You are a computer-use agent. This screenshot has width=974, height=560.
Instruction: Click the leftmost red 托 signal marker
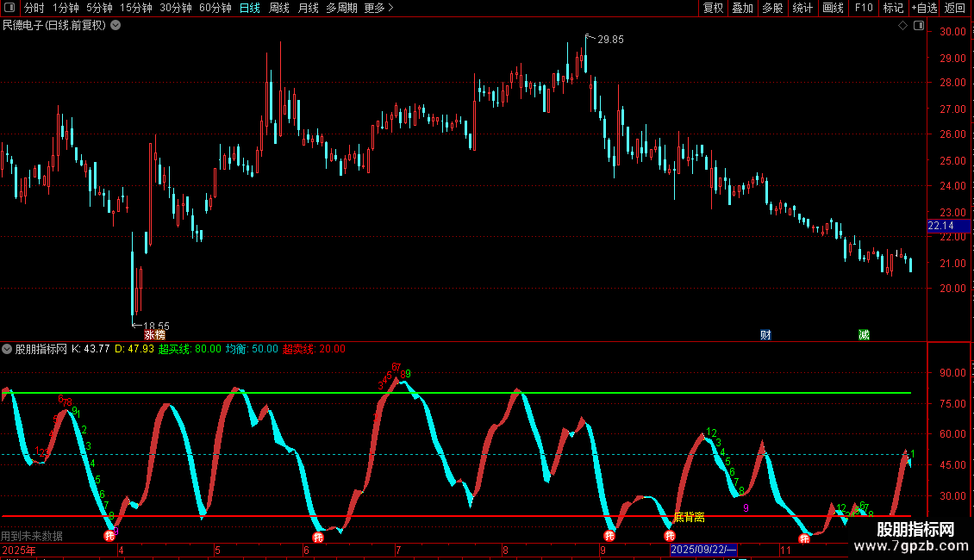pos(109,536)
